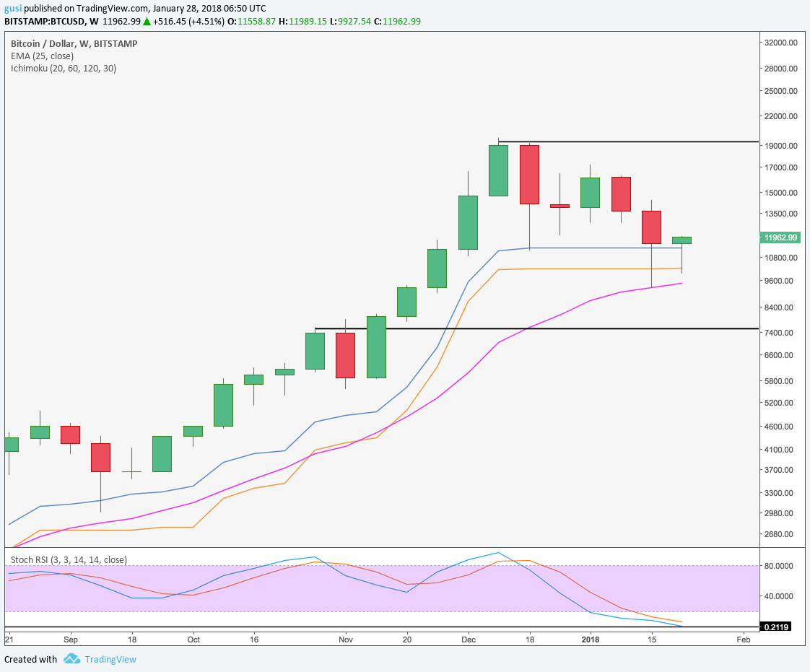Click the O:11558.87 open value

click(251, 21)
